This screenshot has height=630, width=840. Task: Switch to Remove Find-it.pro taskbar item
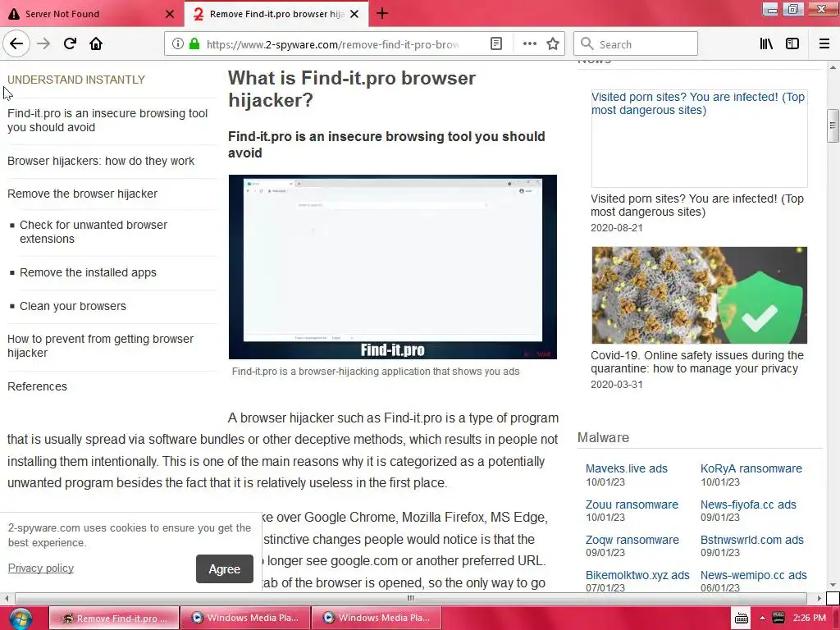[114, 618]
